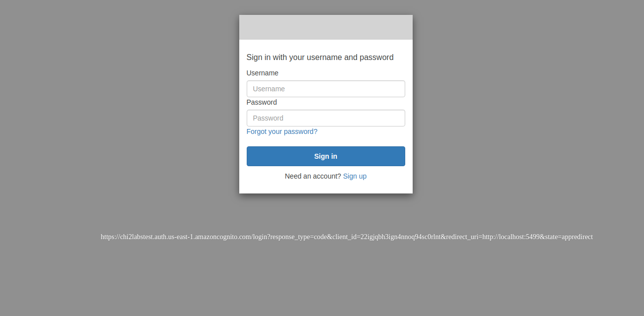
Task: Click the 'Need an account?' text
Action: tap(313, 176)
